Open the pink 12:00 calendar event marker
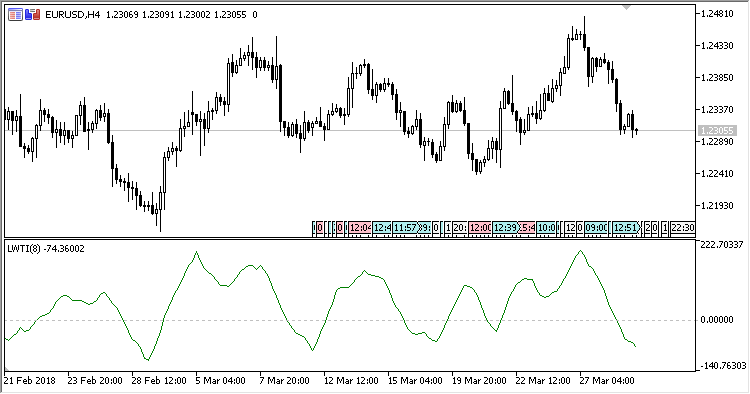 click(480, 228)
